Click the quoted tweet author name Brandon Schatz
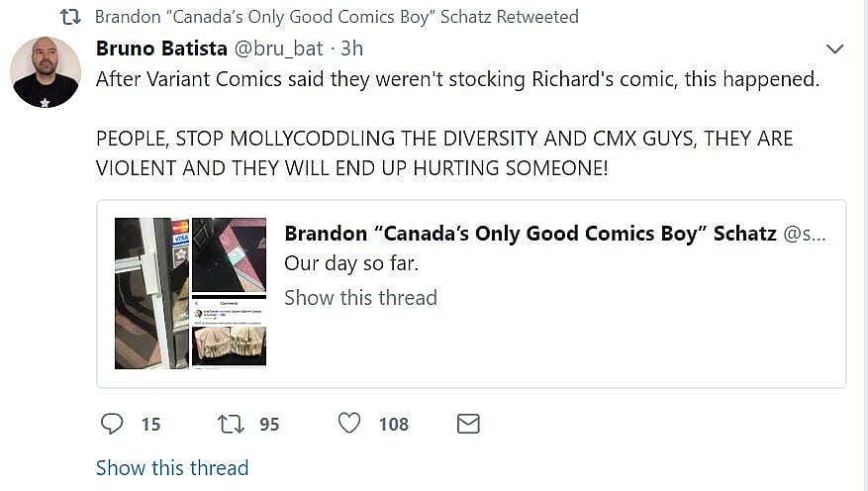This screenshot has width=868, height=491. point(530,234)
